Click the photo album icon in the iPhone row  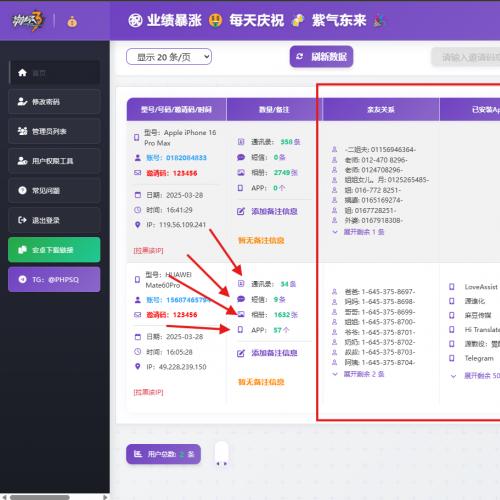241,172
